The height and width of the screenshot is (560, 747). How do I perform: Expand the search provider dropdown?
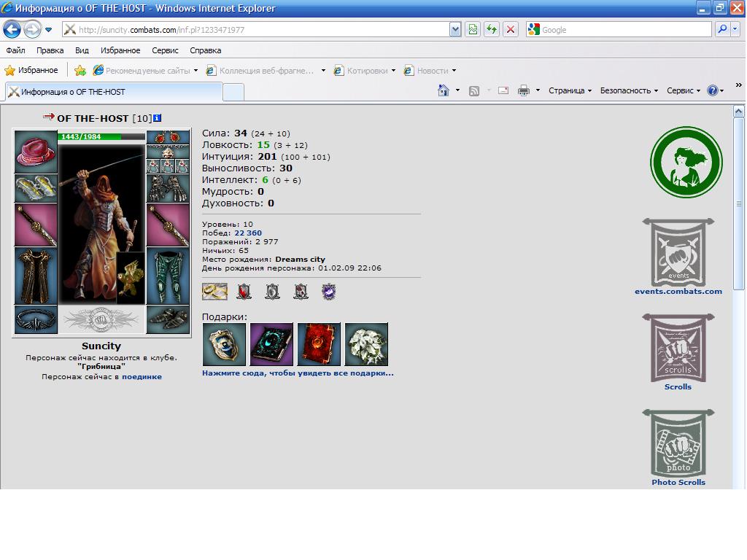coord(735,29)
